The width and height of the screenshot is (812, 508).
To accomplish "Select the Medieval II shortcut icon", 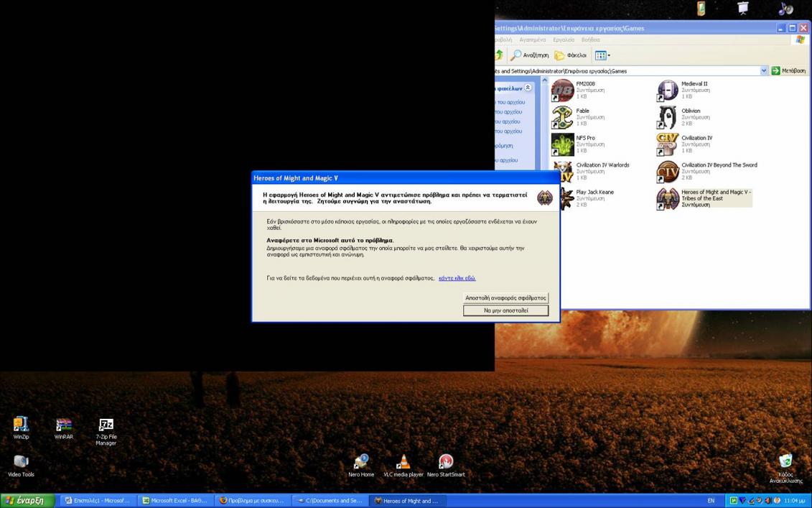I will pyautogui.click(x=668, y=91).
